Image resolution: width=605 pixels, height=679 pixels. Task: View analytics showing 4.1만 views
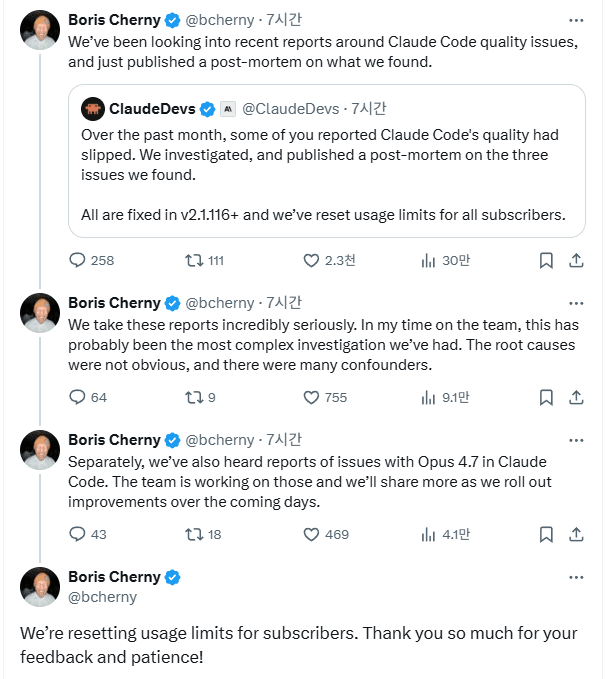click(445, 534)
